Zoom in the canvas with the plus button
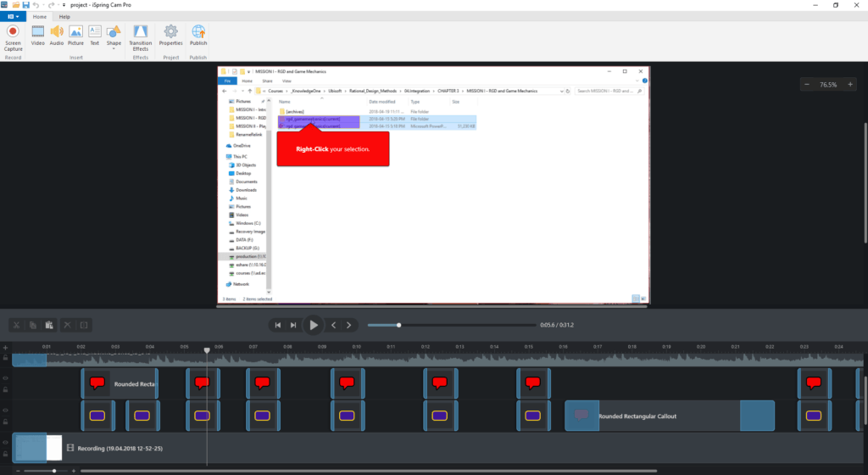868x475 pixels. 849,85
